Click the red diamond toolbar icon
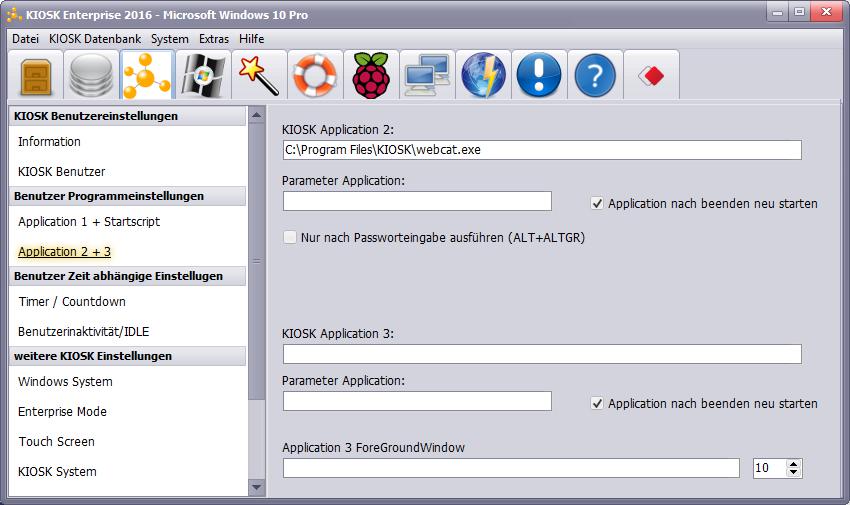Viewport: 850px width, 505px height. point(651,75)
